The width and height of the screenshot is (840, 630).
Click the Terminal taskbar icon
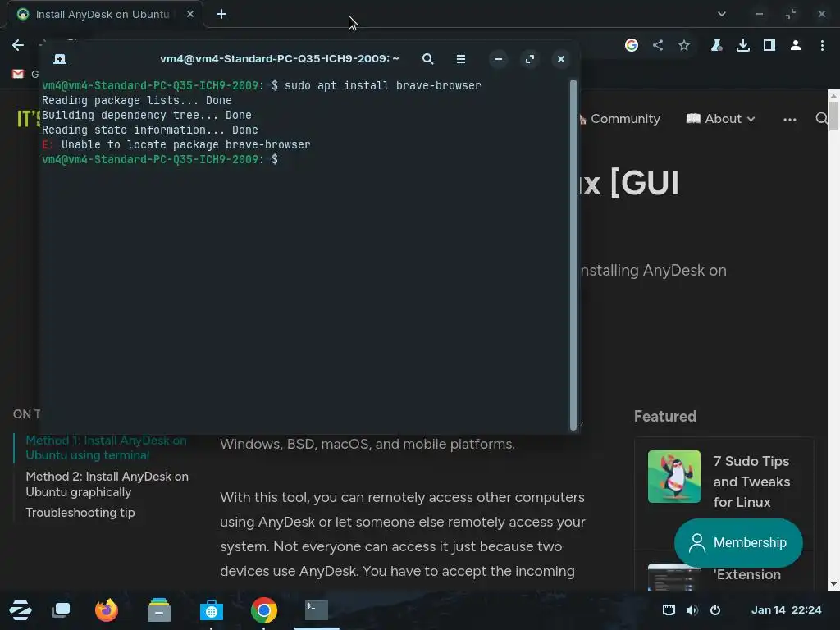click(317, 610)
